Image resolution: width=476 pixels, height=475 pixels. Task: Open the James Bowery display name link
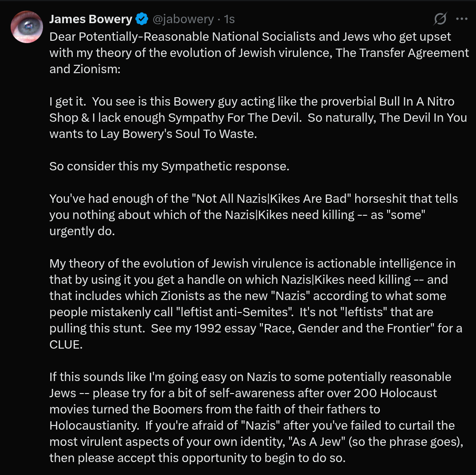coord(91,19)
